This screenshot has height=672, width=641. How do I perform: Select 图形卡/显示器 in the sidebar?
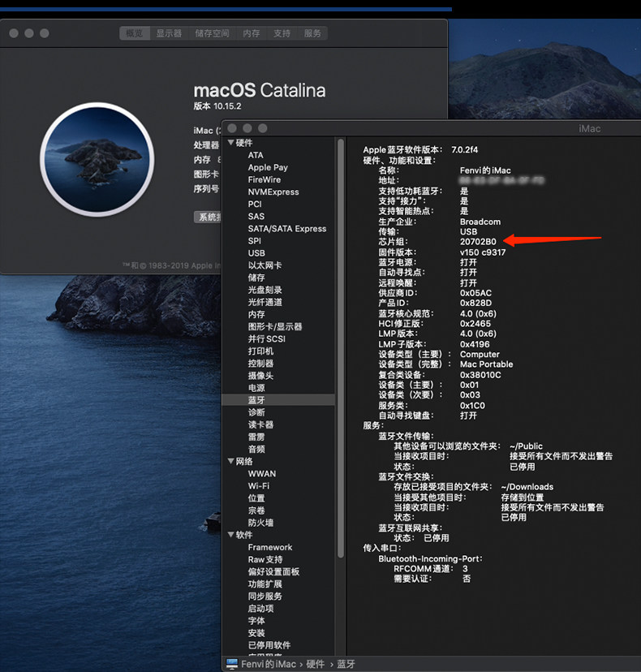coord(275,326)
